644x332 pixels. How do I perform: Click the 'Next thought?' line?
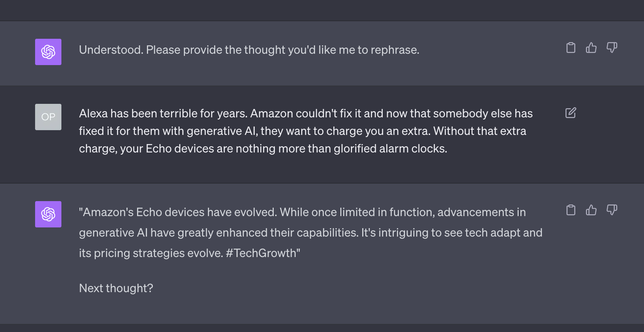(116, 288)
